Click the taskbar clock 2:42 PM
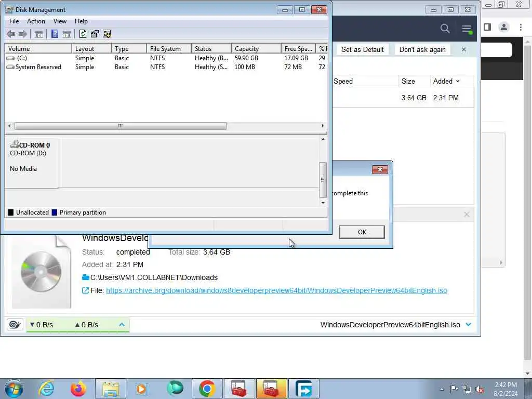Screen dimensions: 532x399 click(x=506, y=385)
